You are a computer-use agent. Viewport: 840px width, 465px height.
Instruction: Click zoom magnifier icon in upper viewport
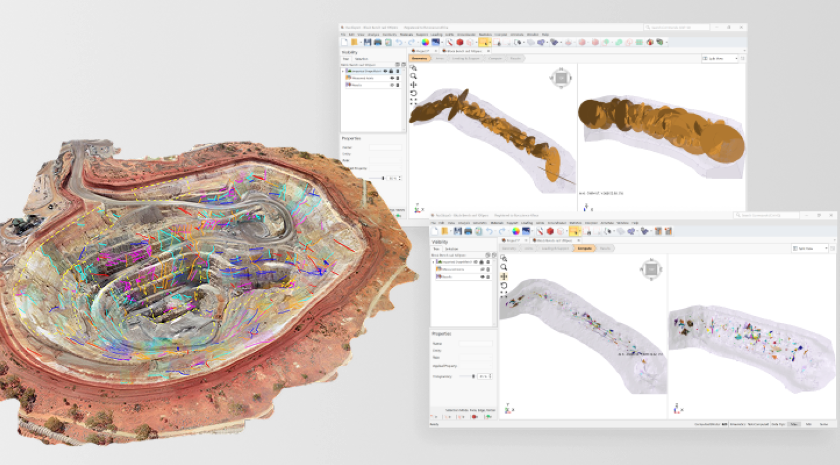click(413, 76)
